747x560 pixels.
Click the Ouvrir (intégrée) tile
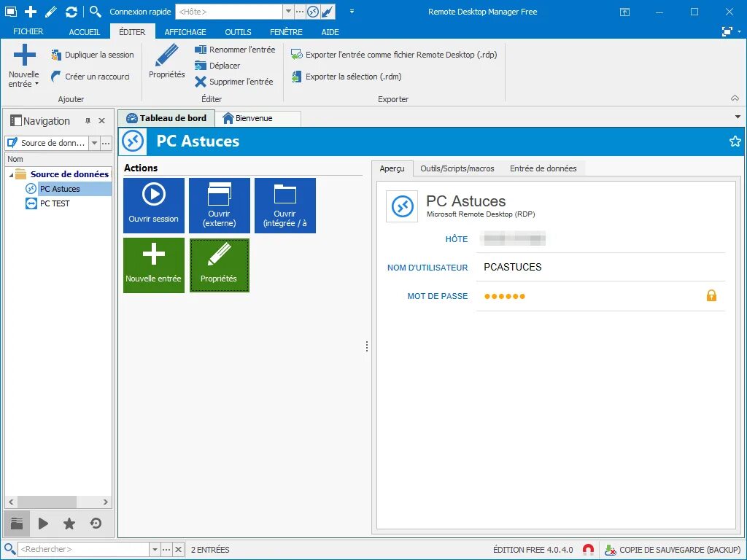285,206
